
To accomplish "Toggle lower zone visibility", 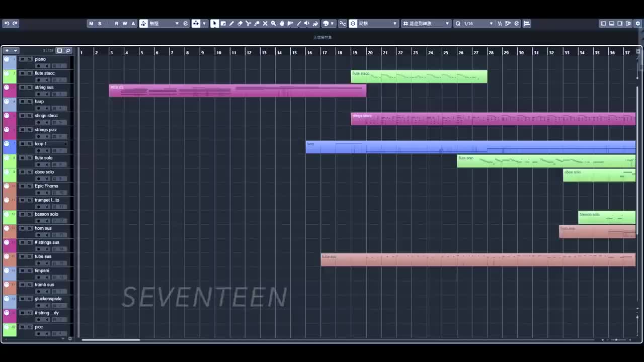I will (611, 23).
